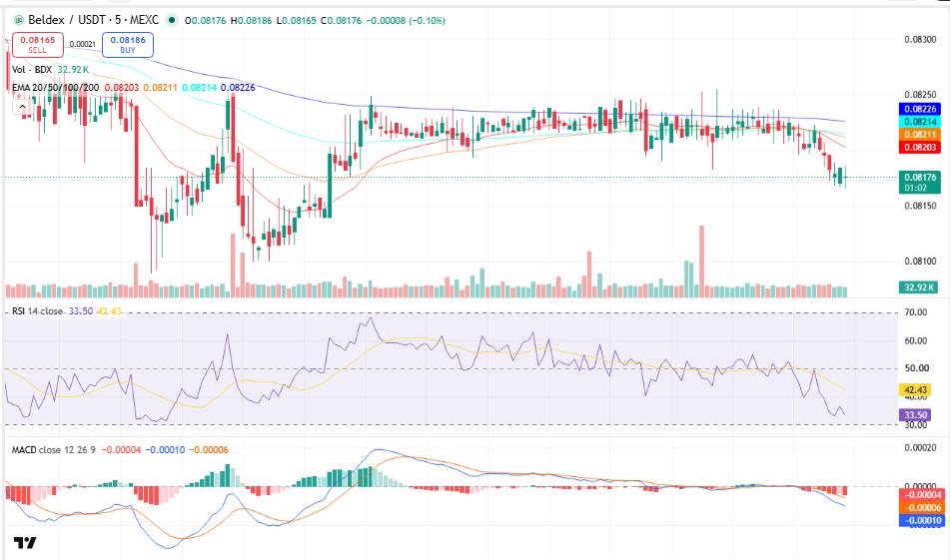Click the cyan 0.08214 EMA price label
This screenshot has width=950, height=560.
[x=920, y=122]
